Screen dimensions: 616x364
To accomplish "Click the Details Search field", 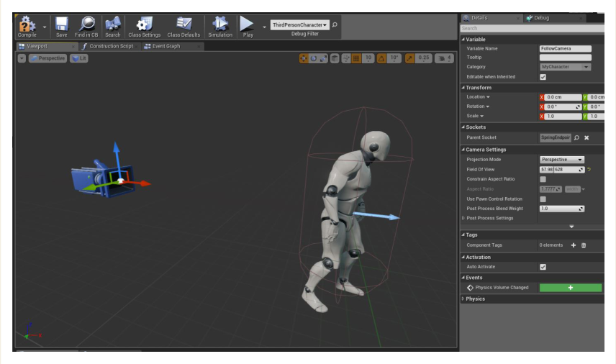I will (x=532, y=29).
